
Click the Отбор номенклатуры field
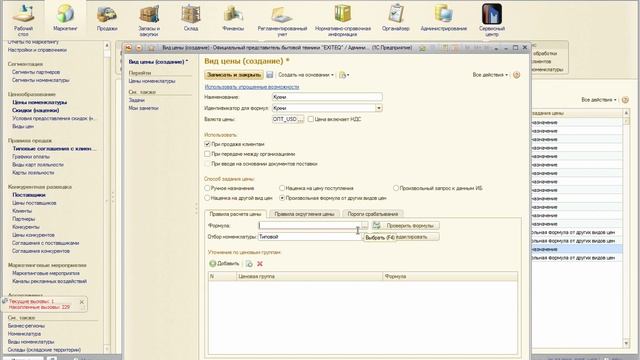(x=310, y=237)
